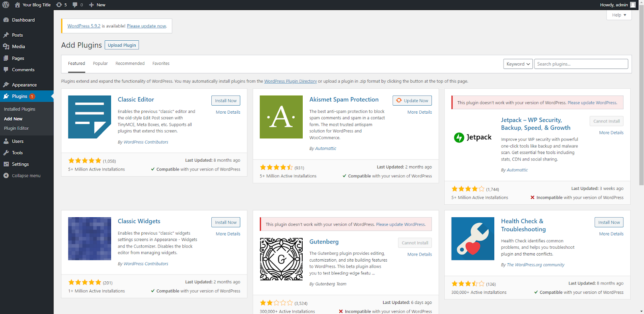644x314 pixels.
Task: Open Health Check & Troubleshooting title link
Action: point(523,225)
